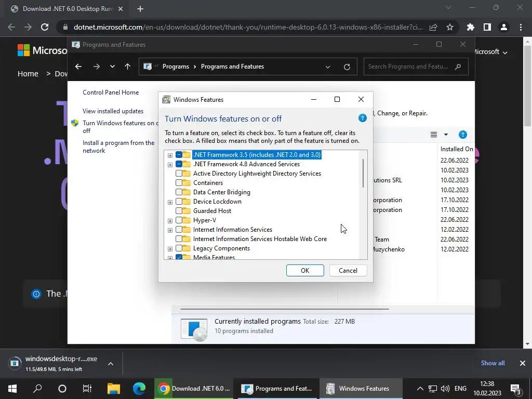Sort by the Installed On column header
The image size is (532, 399).
(457, 149)
